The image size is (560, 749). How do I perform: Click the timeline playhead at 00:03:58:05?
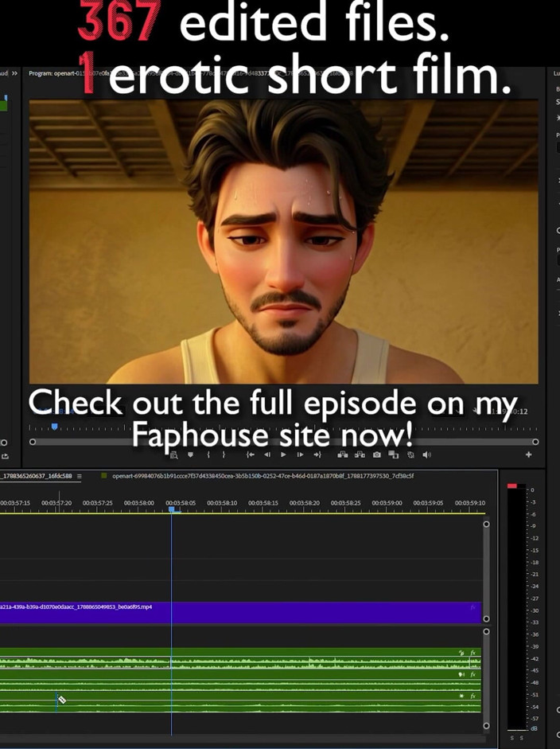click(171, 509)
